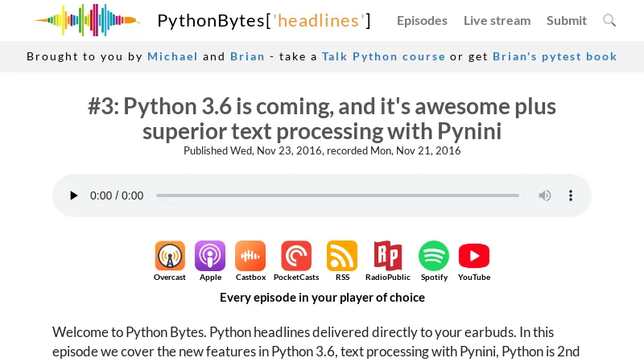
Task: Seek on the audio progress bar
Action: [337, 195]
